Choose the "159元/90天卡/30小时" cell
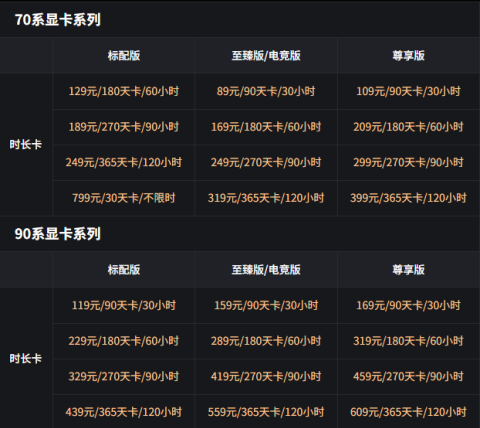This screenshot has height=428, width=480. pyautogui.click(x=266, y=305)
